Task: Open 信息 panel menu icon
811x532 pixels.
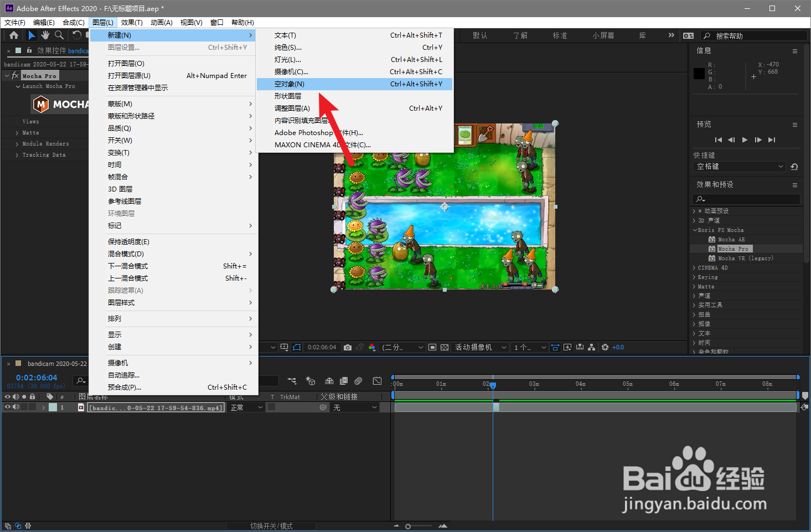Action: [795, 51]
